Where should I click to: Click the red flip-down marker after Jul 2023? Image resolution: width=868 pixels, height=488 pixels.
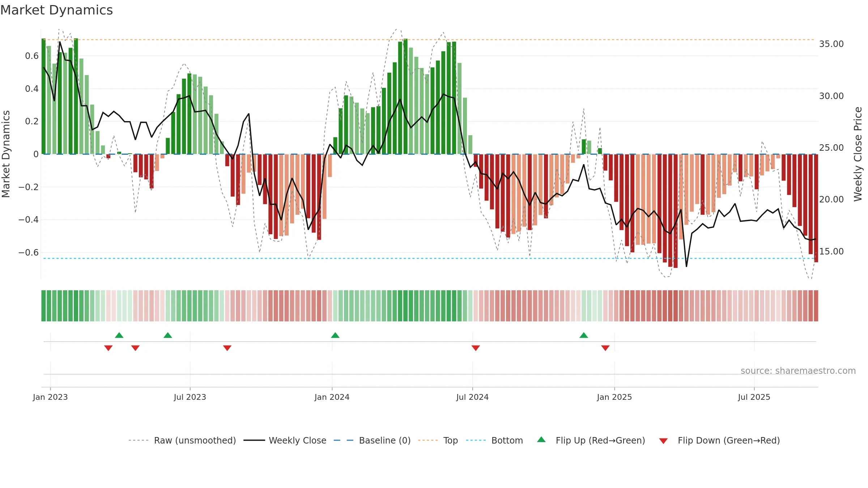(x=227, y=348)
